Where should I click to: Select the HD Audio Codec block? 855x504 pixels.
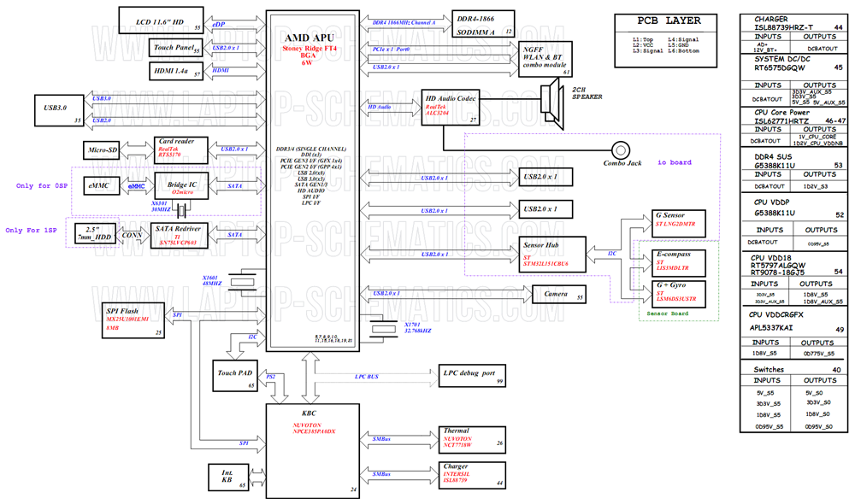[451, 108]
